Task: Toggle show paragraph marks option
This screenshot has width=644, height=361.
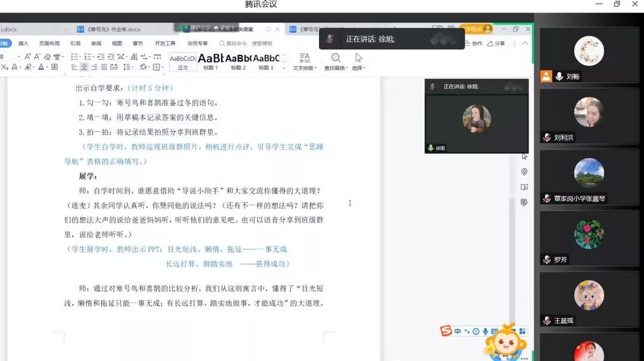Action: coord(144,56)
